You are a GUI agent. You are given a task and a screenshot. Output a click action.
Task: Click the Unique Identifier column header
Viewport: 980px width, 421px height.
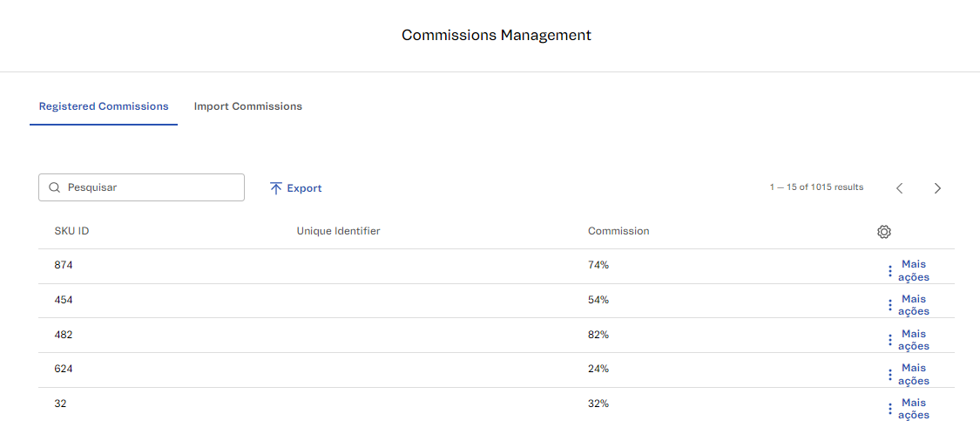click(338, 231)
